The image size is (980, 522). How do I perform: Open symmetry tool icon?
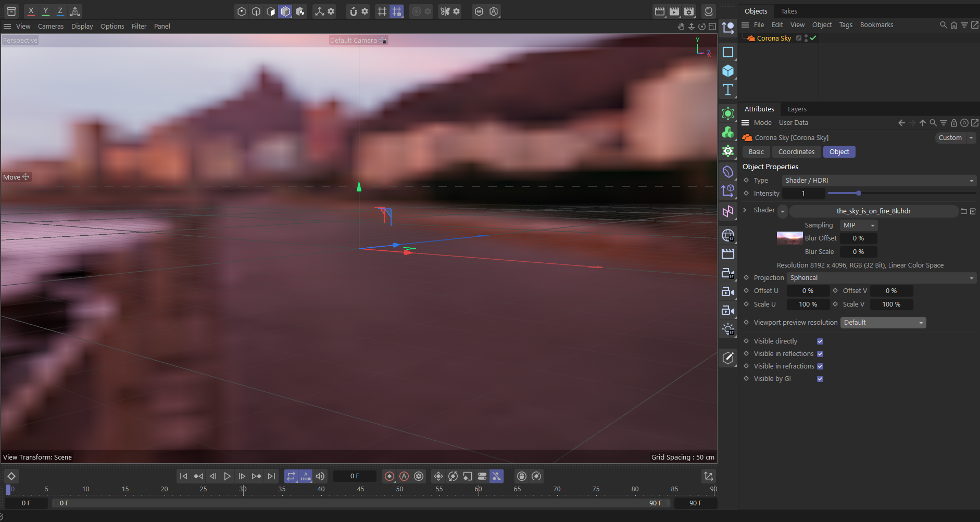[445, 11]
